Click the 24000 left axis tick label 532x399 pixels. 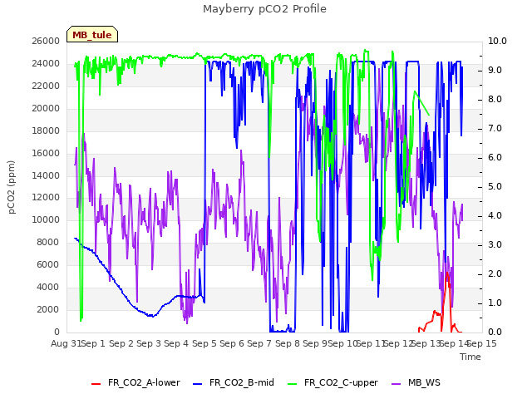pos(46,63)
